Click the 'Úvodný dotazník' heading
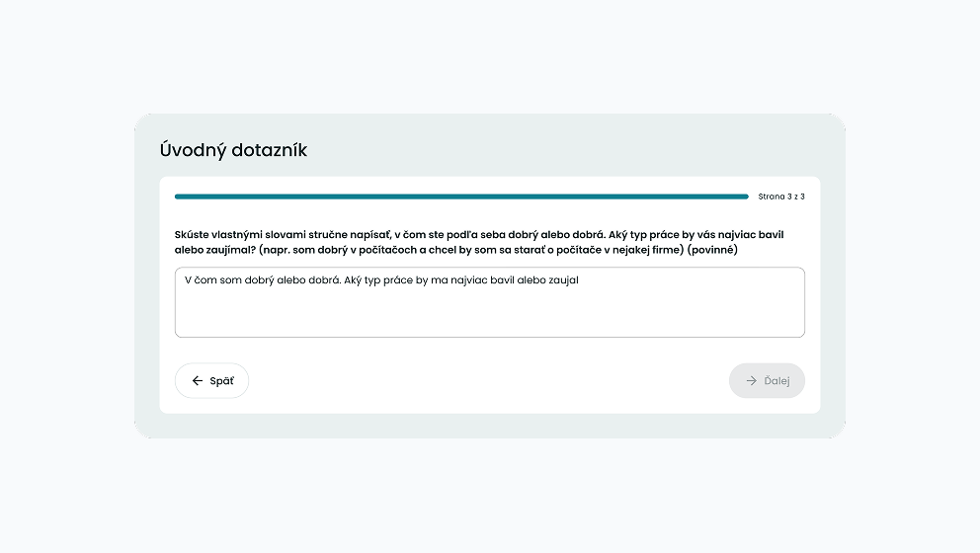 click(233, 150)
